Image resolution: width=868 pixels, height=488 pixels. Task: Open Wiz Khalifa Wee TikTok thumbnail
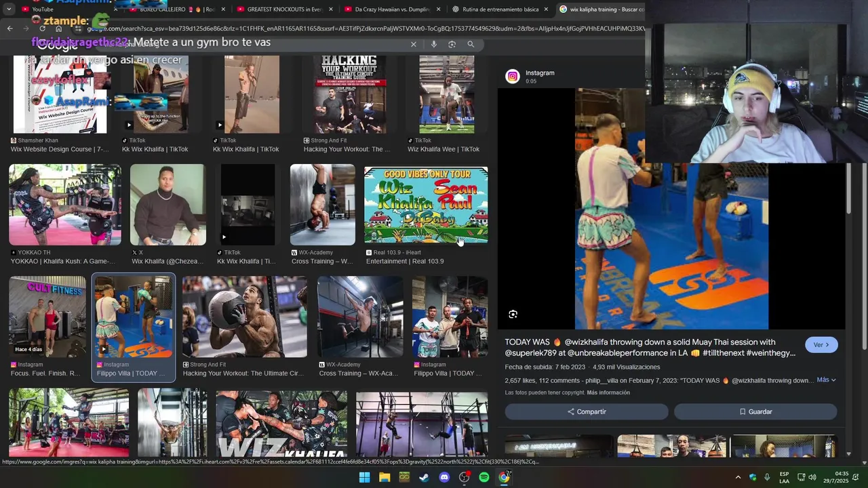(x=447, y=94)
